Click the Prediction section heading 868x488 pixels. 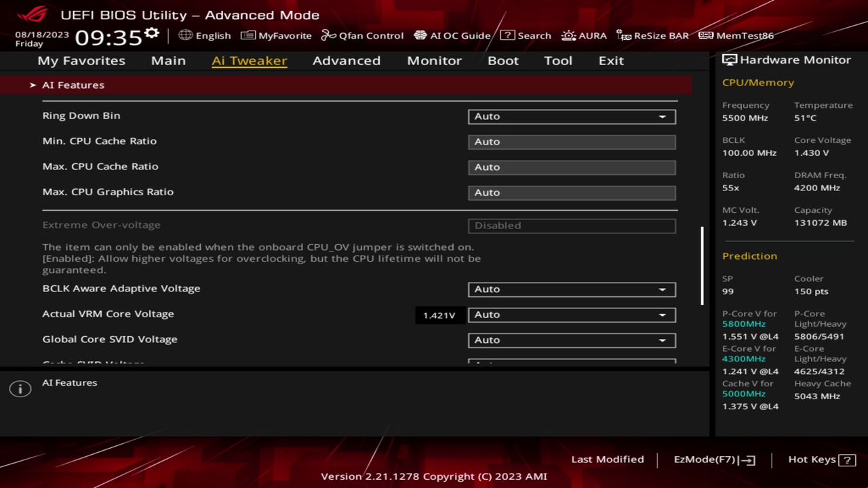click(x=749, y=256)
